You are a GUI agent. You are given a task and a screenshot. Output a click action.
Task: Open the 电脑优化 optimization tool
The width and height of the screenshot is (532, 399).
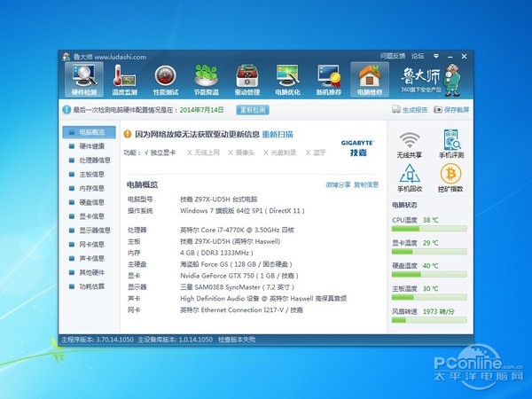tap(287, 80)
